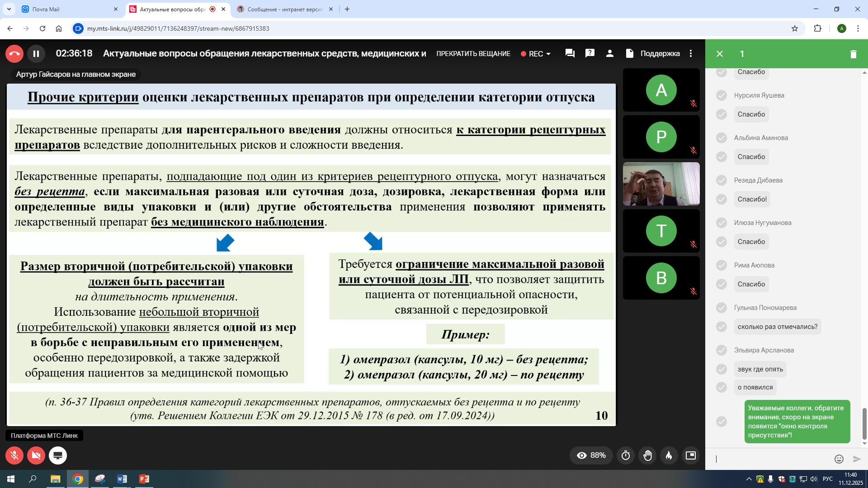Open the chat messages icon

[x=570, y=53]
